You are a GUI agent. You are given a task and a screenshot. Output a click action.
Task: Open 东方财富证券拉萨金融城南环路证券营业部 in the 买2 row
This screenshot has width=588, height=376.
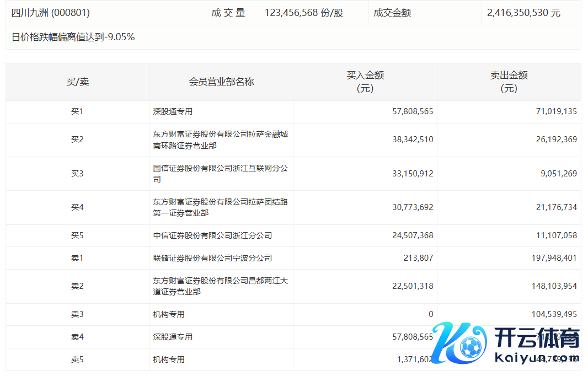[x=220, y=140]
